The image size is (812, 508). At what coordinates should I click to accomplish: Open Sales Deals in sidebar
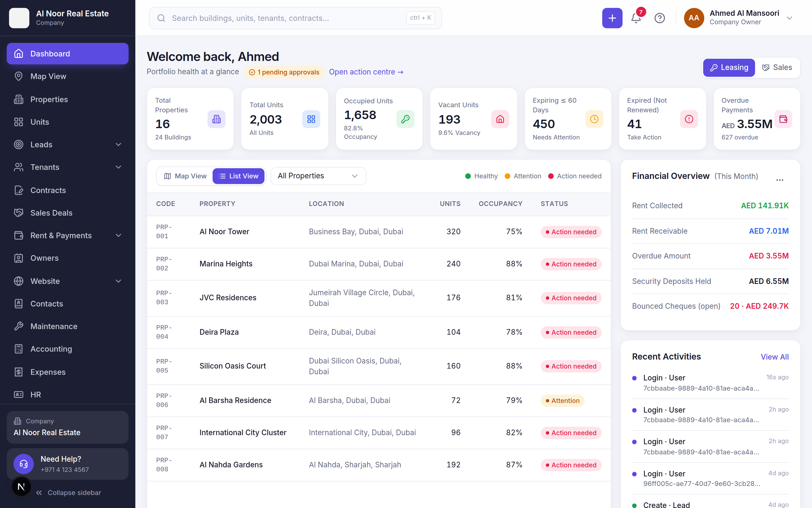pyautogui.click(x=68, y=213)
